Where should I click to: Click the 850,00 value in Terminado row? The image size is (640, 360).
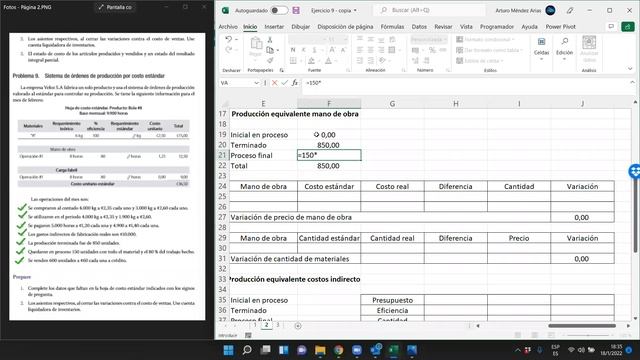click(329, 145)
